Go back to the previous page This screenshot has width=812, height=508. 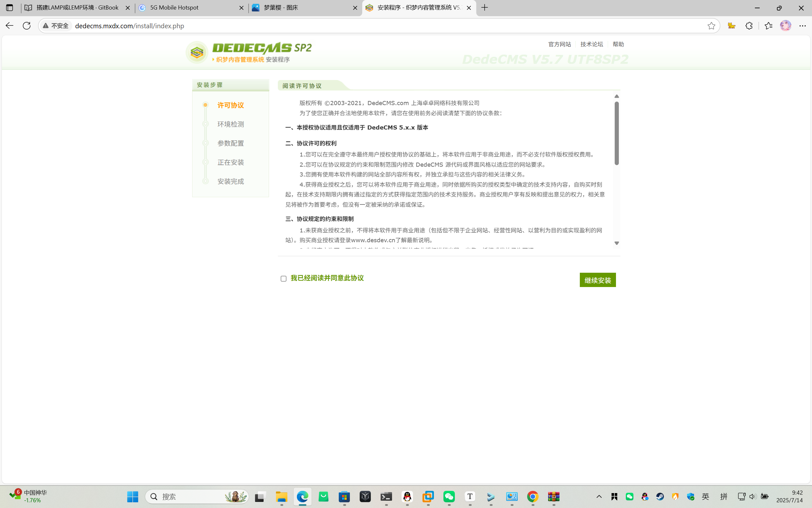click(x=10, y=25)
